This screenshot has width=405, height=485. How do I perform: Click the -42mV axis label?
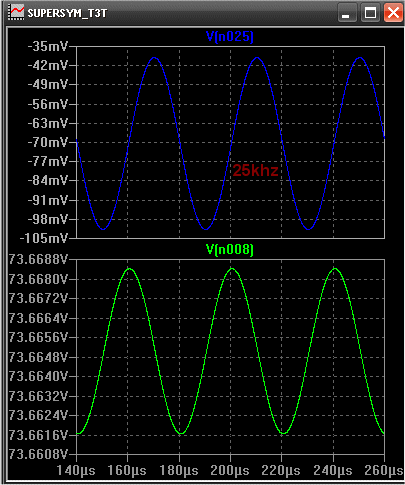[x=48, y=66]
